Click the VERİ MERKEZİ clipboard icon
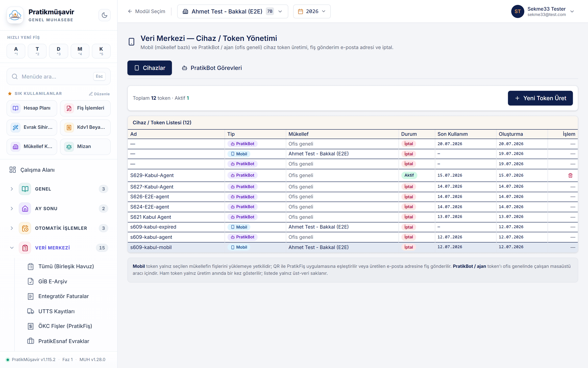Image resolution: width=588 pixels, height=368 pixels. 25,248
